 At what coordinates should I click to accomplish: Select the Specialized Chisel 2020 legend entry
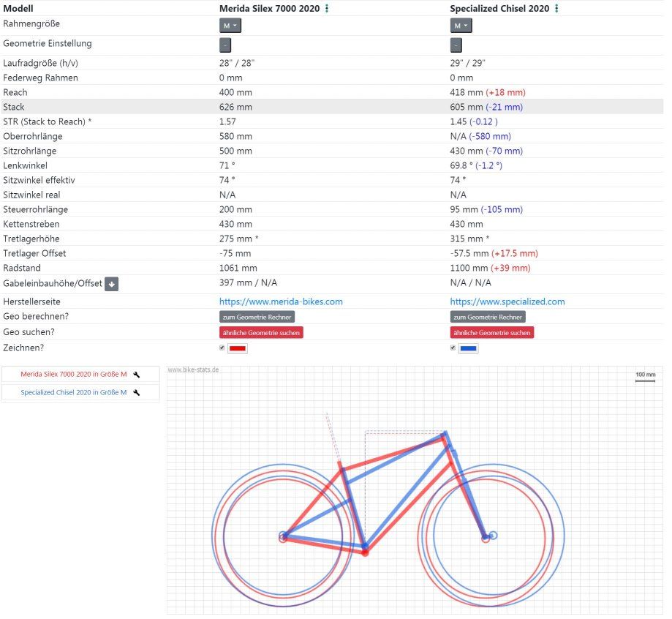(73, 393)
